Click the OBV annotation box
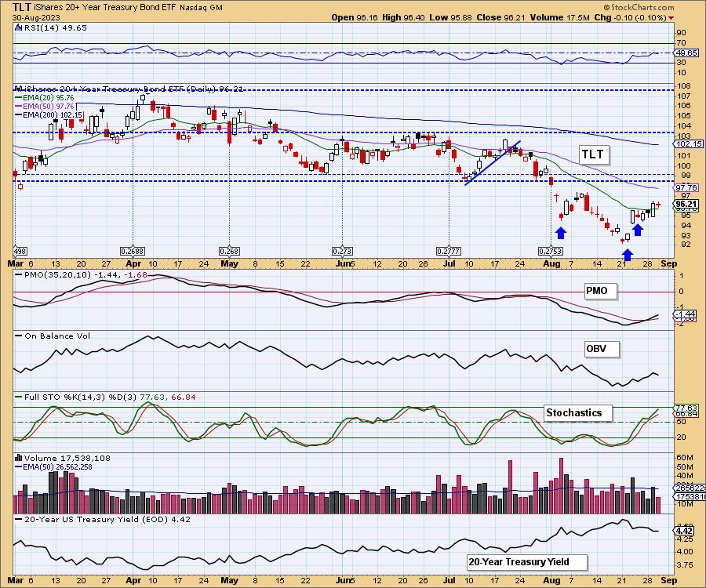Screen dimensions: 706x588 (x=600, y=349)
